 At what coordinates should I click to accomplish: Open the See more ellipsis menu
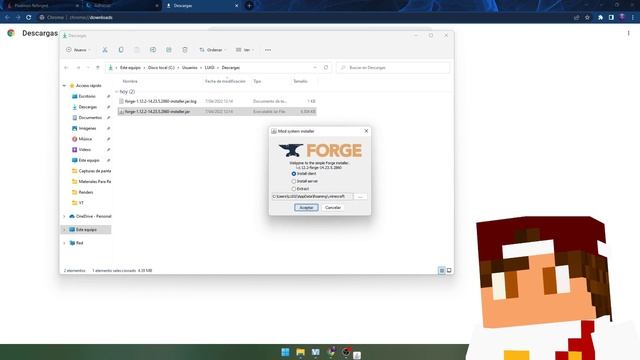click(x=268, y=50)
